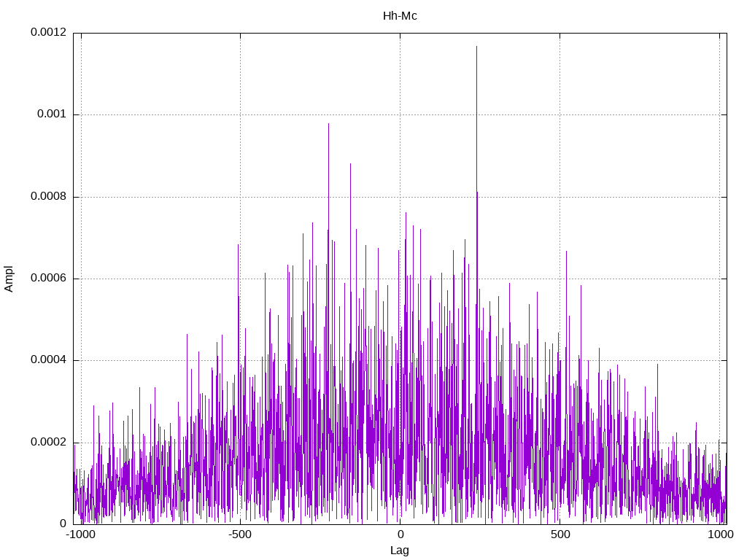The image size is (747, 560).
Task: Click the y-axis tick label 0.0008
Action: pos(49,196)
